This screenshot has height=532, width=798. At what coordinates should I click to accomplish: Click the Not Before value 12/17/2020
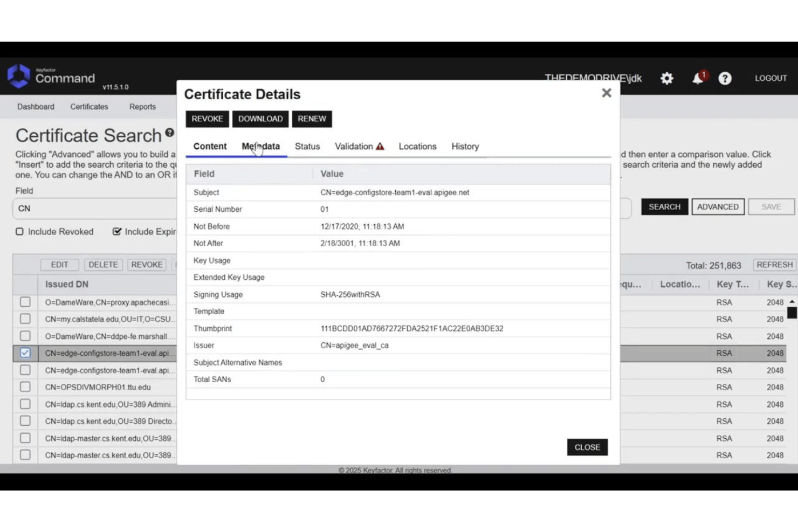(362, 226)
